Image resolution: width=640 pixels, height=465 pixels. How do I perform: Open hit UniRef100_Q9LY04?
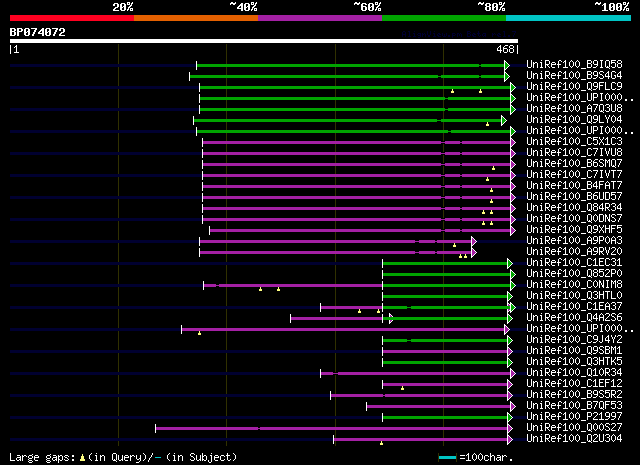click(x=574, y=120)
